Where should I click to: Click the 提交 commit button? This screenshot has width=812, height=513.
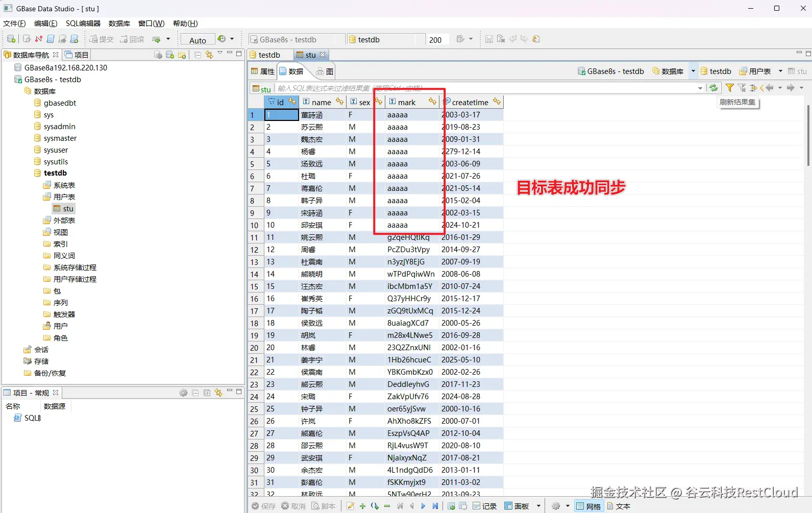click(x=101, y=39)
